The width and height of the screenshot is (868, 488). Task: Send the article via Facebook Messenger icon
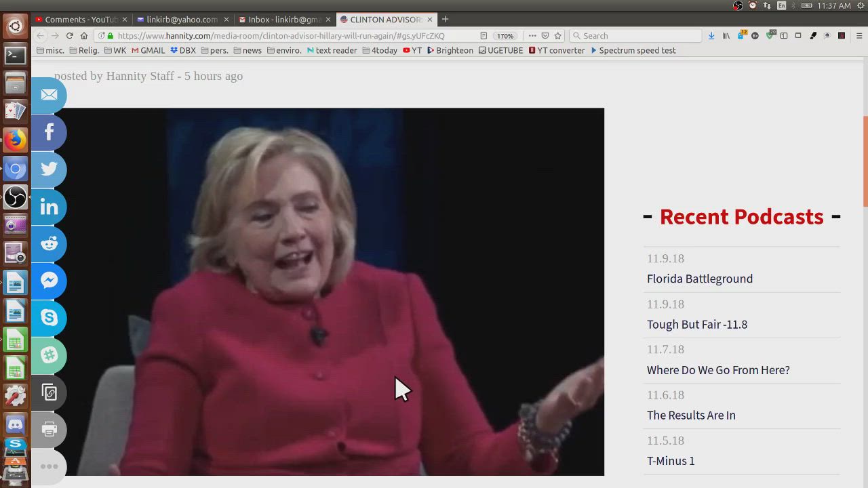(x=49, y=281)
